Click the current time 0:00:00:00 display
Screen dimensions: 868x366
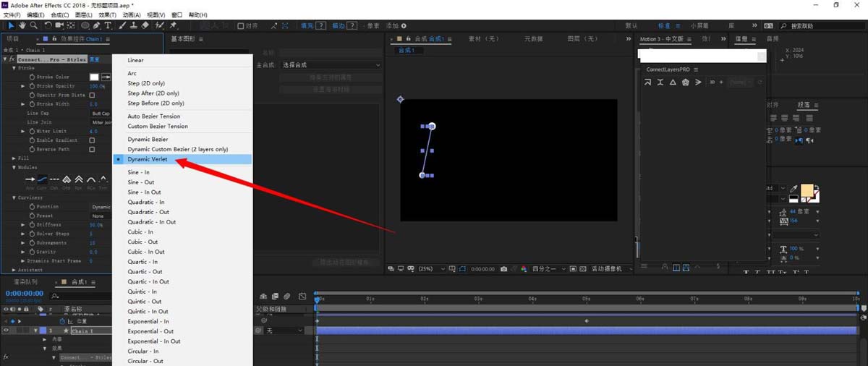pos(25,294)
